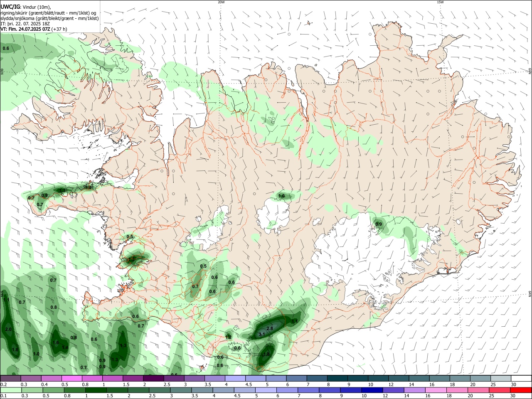Click the 20W longitude label
532x399 pixels.
point(221,2)
